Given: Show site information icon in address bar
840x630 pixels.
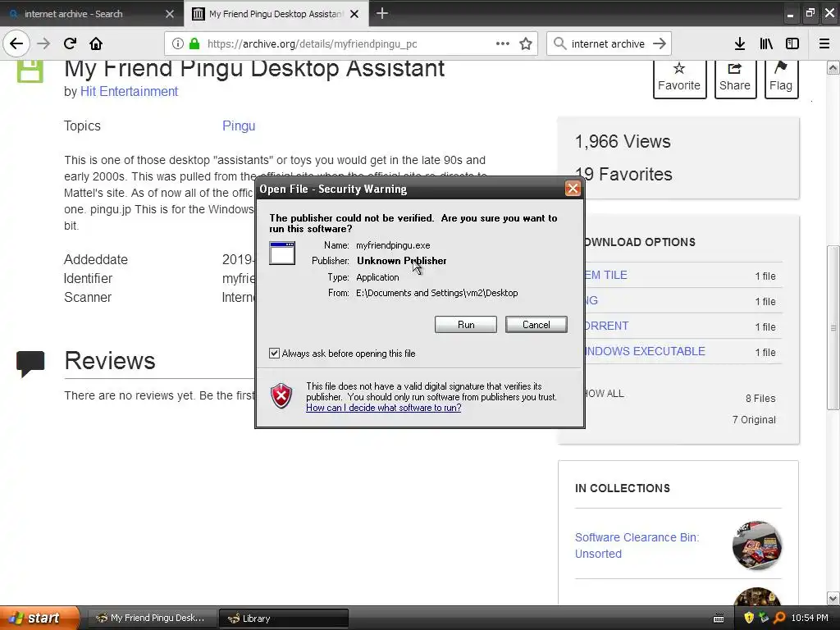Looking at the screenshot, I should click(178, 44).
